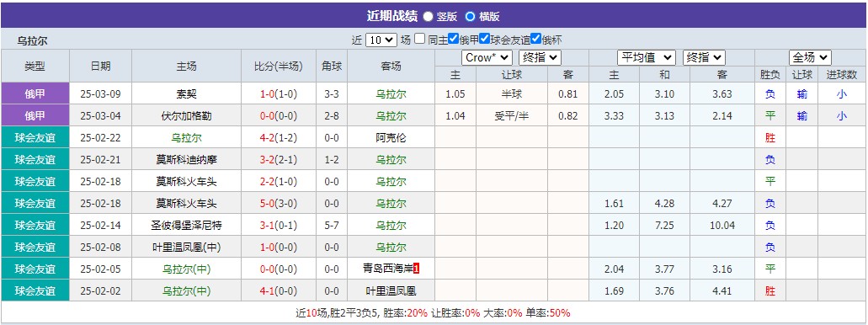Open the 圣彼得堡泽尼特 team link
This screenshot has width=868, height=325.
[186, 226]
